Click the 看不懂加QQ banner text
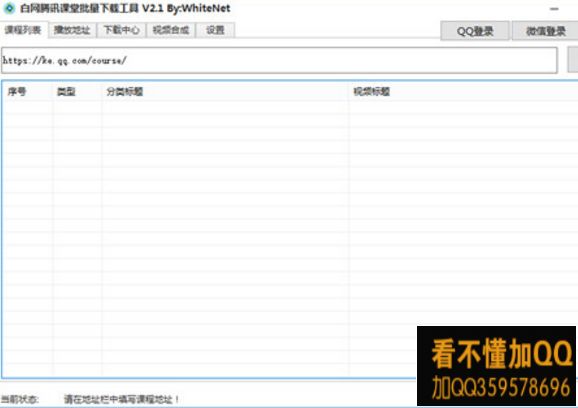The height and width of the screenshot is (408, 578). [x=501, y=354]
